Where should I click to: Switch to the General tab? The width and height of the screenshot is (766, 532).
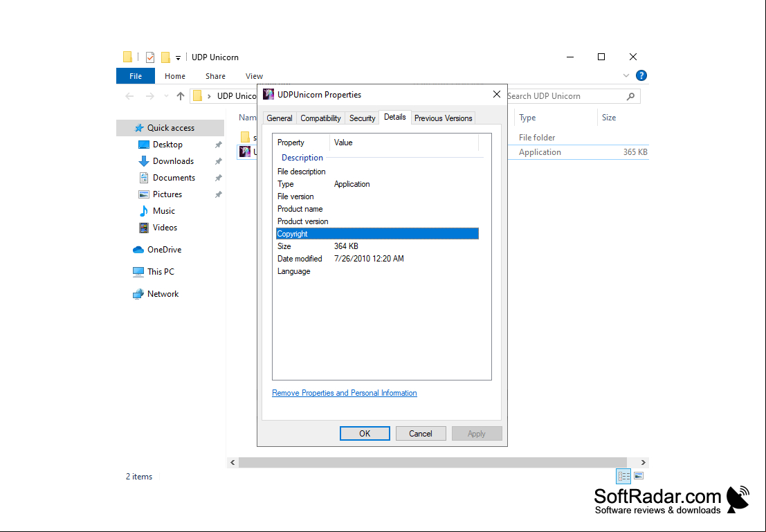pyautogui.click(x=280, y=118)
